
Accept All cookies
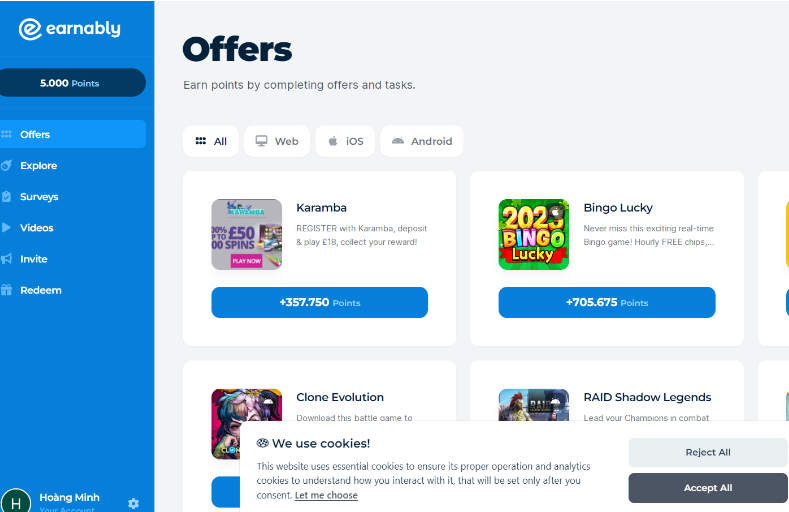707,488
